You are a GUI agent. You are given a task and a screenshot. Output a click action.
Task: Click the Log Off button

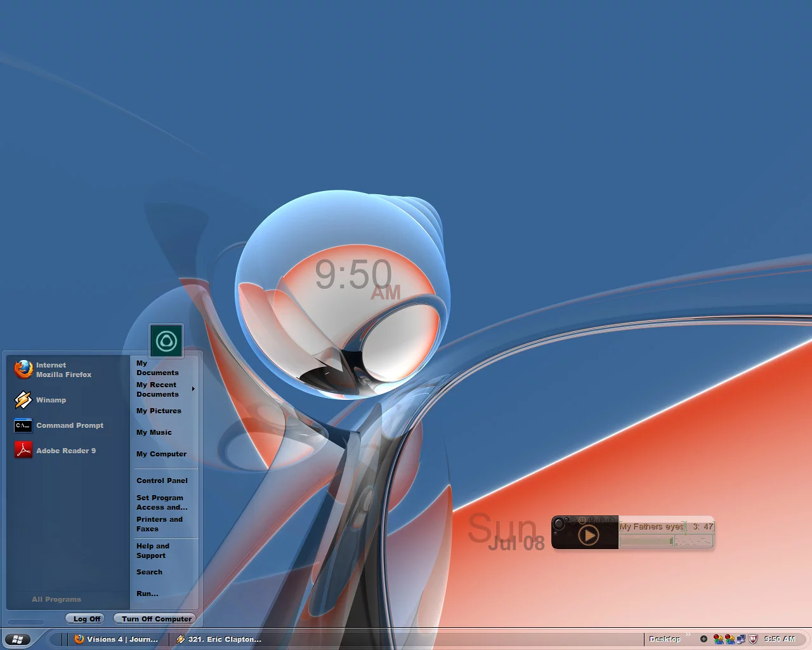coord(86,619)
